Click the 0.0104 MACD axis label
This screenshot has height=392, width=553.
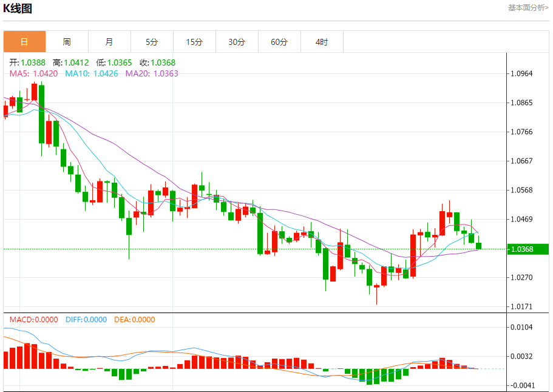[x=522, y=327]
